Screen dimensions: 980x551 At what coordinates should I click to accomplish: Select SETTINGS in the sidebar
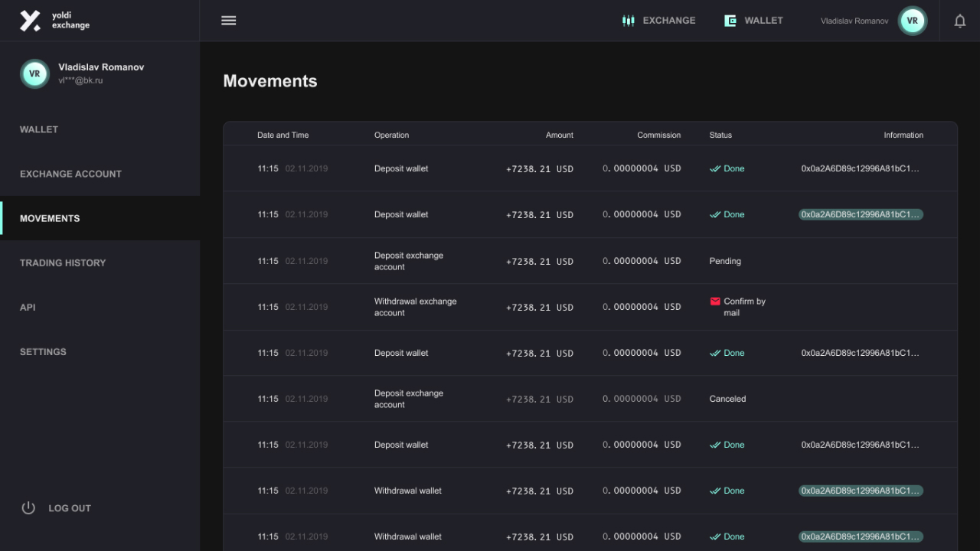tap(43, 351)
